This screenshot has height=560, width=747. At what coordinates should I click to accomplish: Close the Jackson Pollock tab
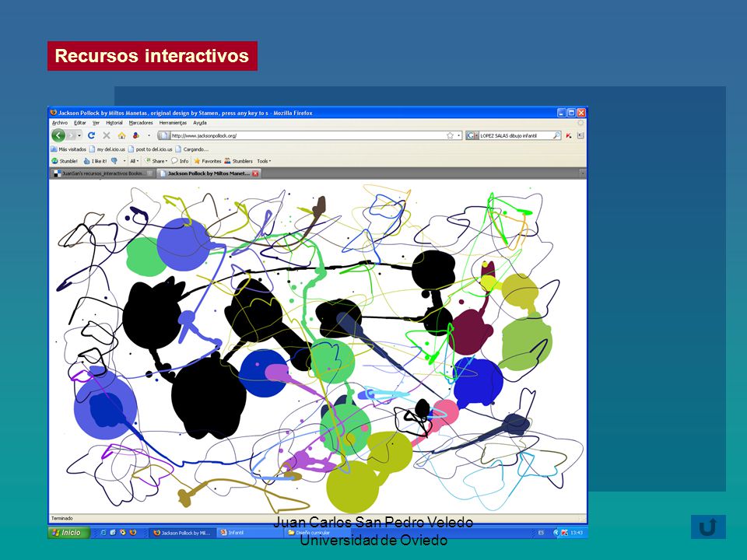(x=255, y=173)
